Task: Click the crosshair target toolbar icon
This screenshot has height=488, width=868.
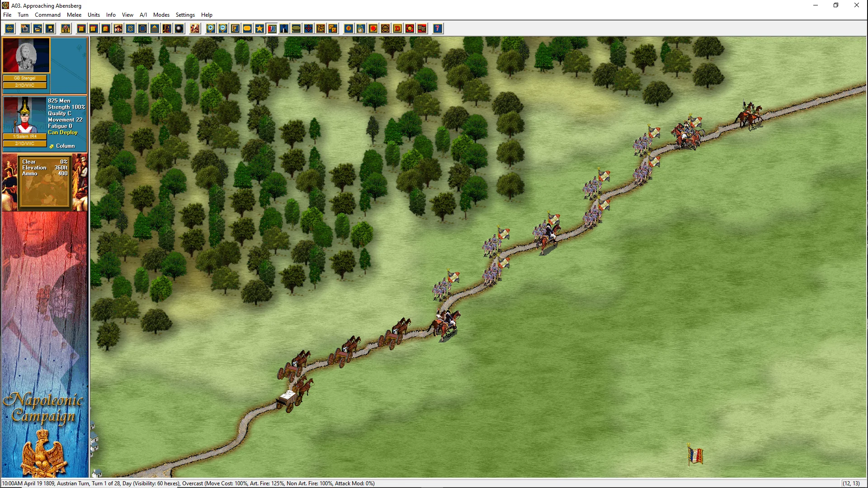Action: coord(9,28)
